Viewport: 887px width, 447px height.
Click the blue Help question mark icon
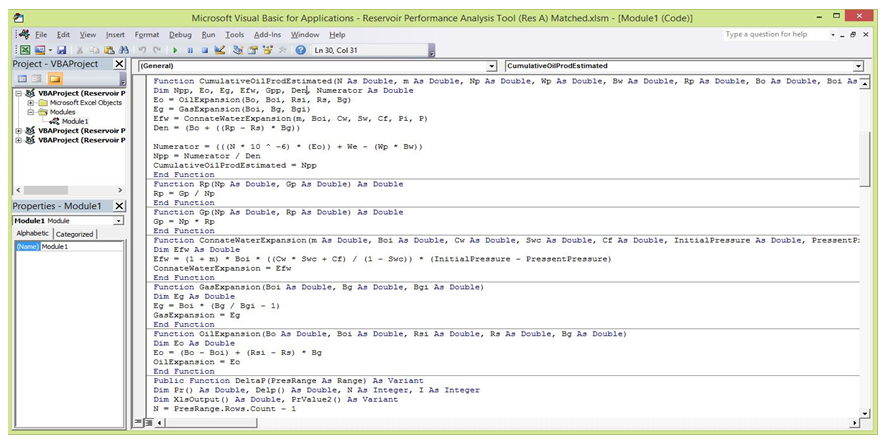(301, 50)
